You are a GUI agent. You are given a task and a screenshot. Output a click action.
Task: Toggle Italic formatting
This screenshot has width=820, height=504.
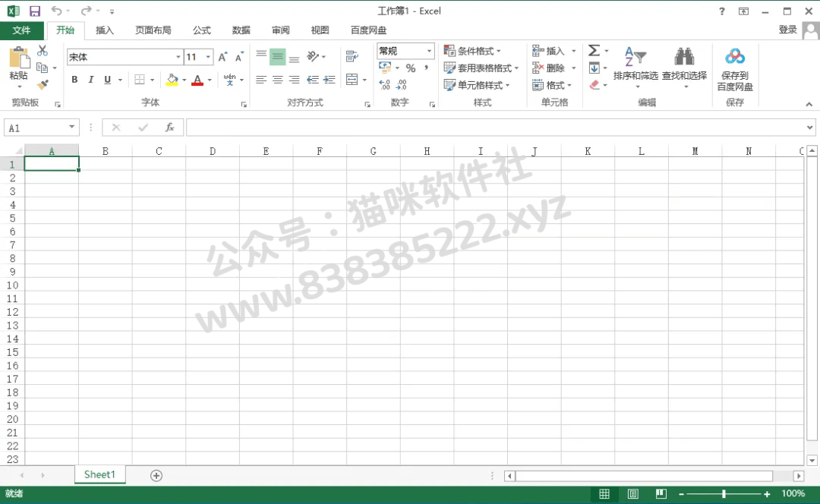click(x=91, y=80)
